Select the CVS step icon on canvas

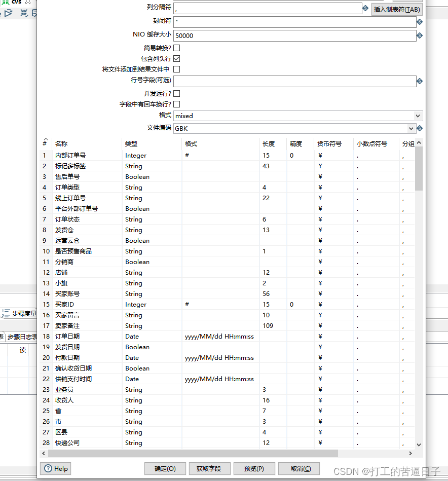pyautogui.click(x=16, y=2)
